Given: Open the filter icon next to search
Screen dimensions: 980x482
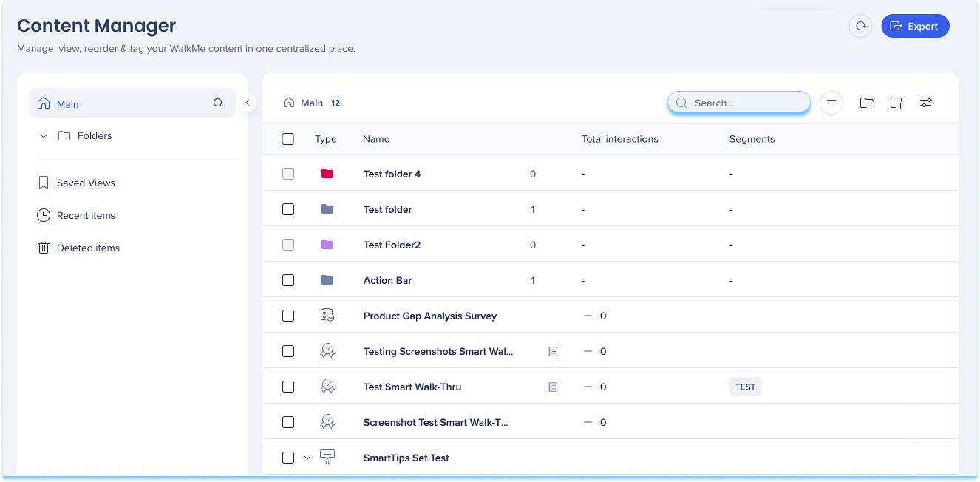Looking at the screenshot, I should 831,103.
